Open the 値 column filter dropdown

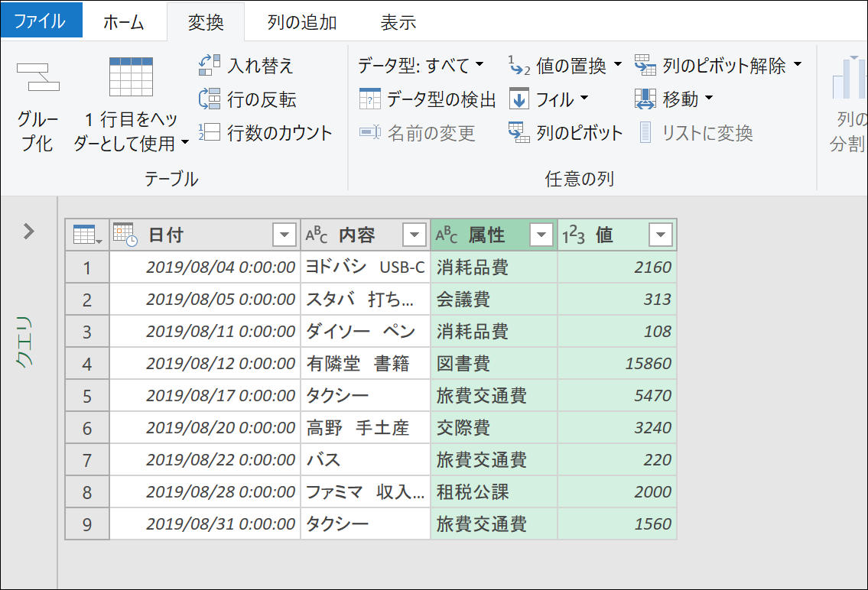[x=661, y=235]
